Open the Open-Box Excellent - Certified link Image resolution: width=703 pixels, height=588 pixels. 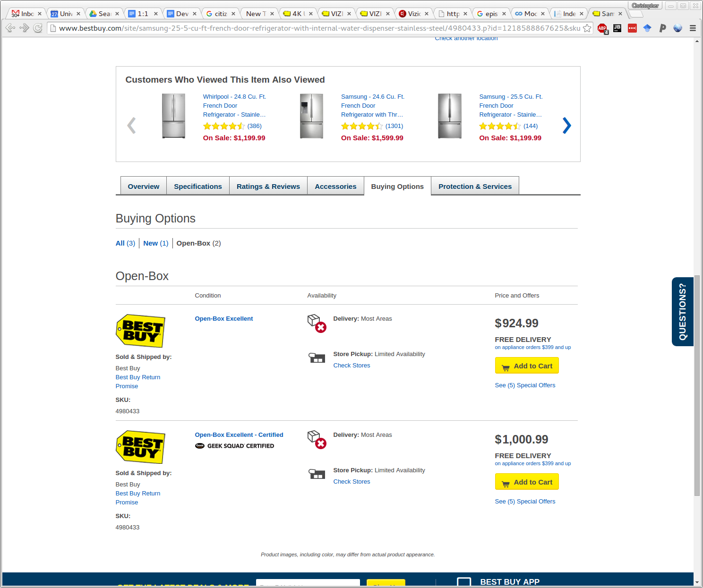coord(239,435)
